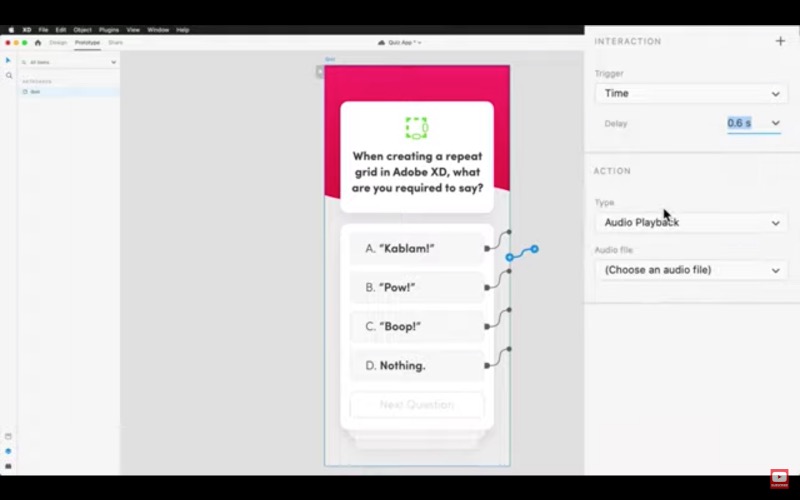Screen dimensions: 800x500
Task: Switch to the Design tab
Action: [x=58, y=43]
